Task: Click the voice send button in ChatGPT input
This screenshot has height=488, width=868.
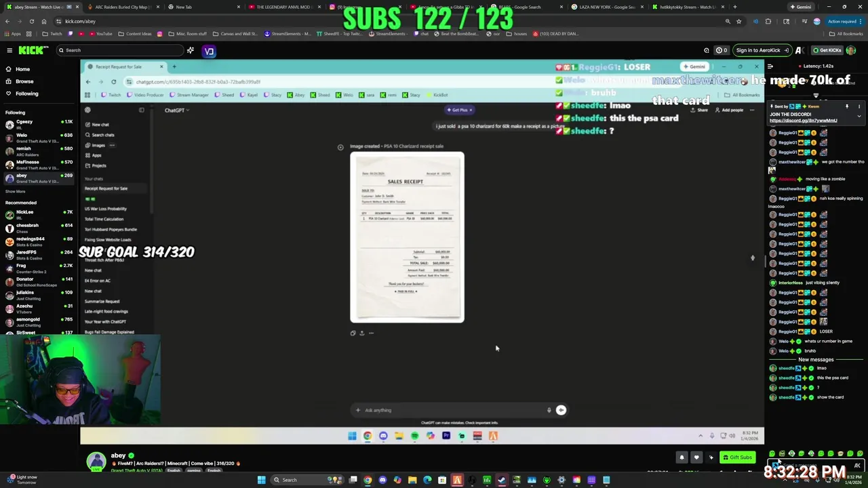Action: click(x=561, y=410)
